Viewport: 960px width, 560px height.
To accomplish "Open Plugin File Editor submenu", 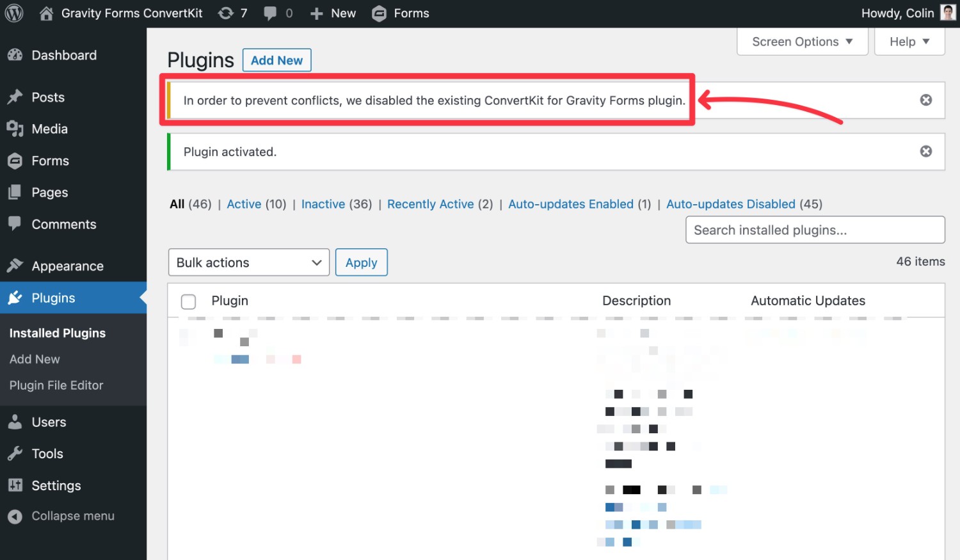I will tap(56, 385).
